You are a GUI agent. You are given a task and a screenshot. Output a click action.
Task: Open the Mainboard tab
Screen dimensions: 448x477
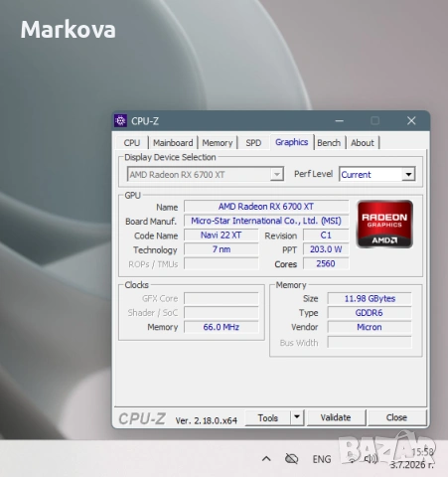(173, 143)
